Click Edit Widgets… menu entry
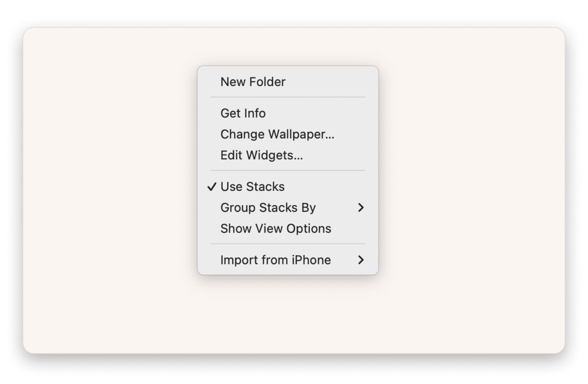Image resolution: width=588 pixels, height=384 pixels. [262, 155]
